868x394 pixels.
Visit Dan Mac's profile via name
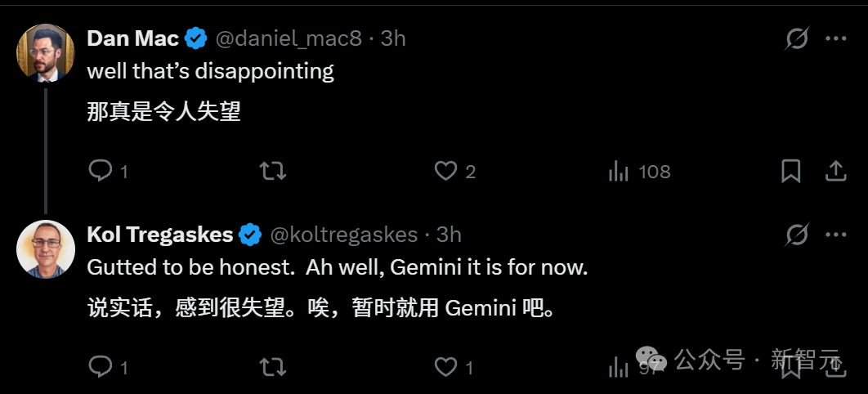132,38
